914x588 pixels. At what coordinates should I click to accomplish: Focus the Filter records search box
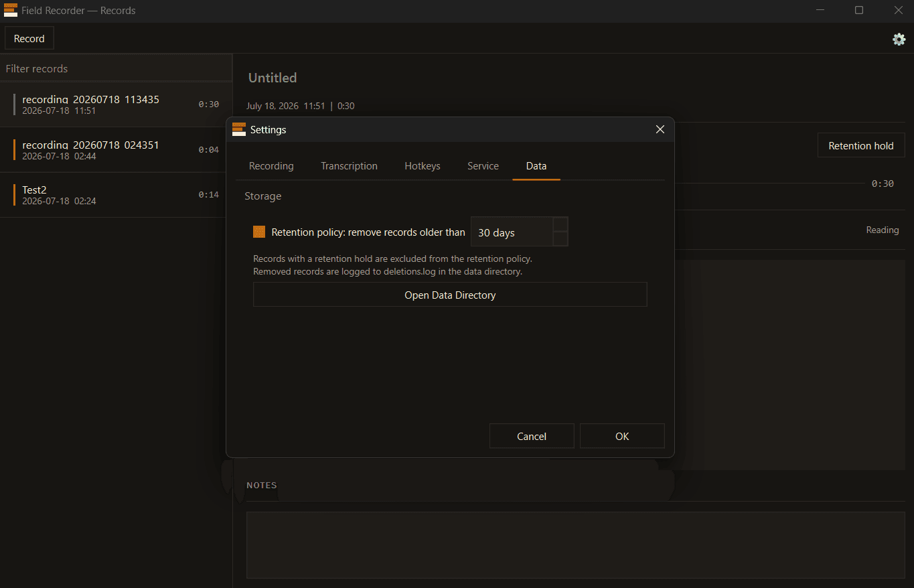[116, 68]
